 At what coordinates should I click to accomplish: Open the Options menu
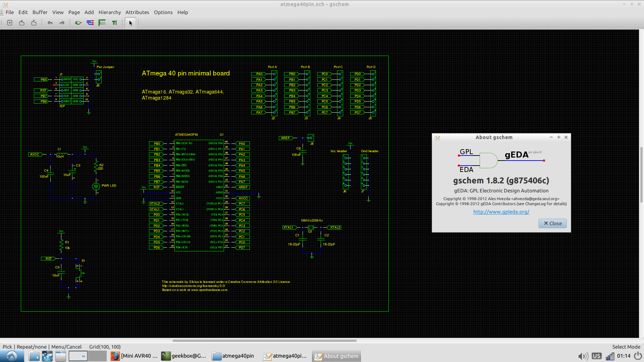(x=163, y=12)
